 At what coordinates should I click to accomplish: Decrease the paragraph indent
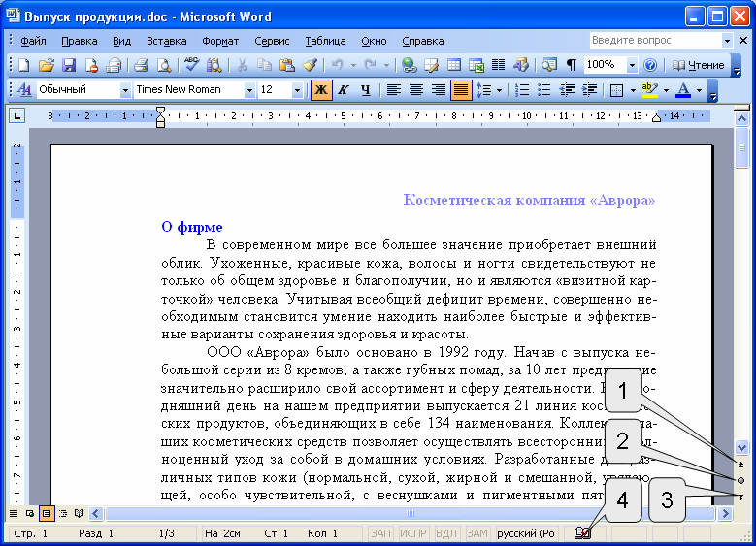tap(567, 89)
